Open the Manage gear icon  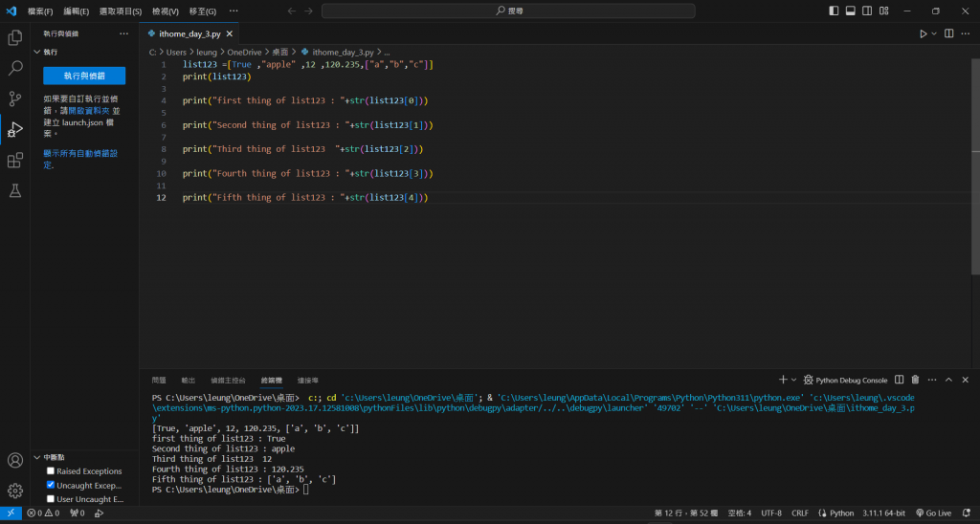tap(15, 491)
